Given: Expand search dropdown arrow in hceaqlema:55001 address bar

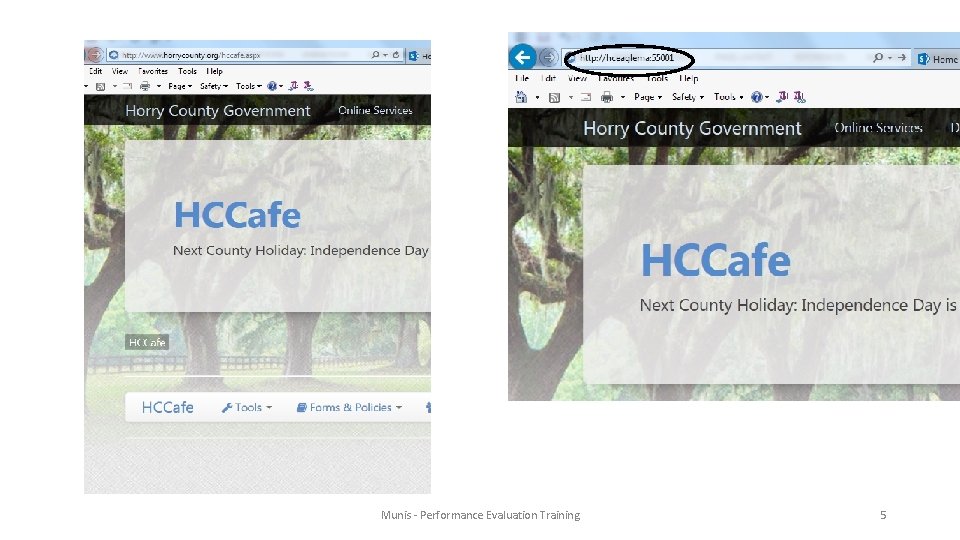Looking at the screenshot, I should tap(890, 58).
